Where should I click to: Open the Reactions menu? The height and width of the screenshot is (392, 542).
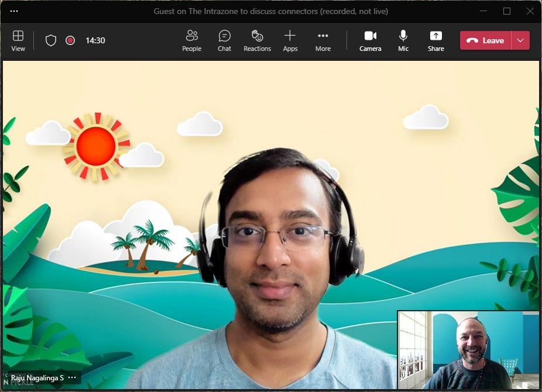[257, 41]
